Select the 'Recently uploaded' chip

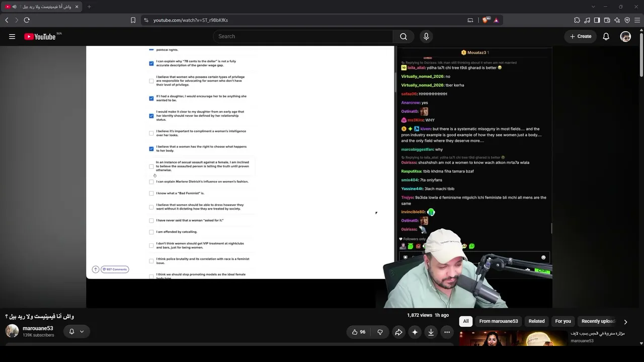598,321
